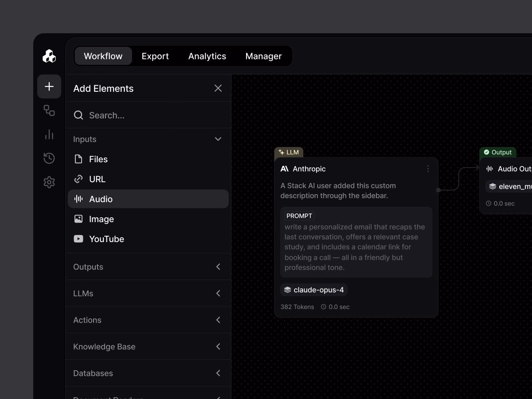Click the 382 Tokens label
Image resolution: width=532 pixels, height=399 pixels.
pyautogui.click(x=297, y=307)
